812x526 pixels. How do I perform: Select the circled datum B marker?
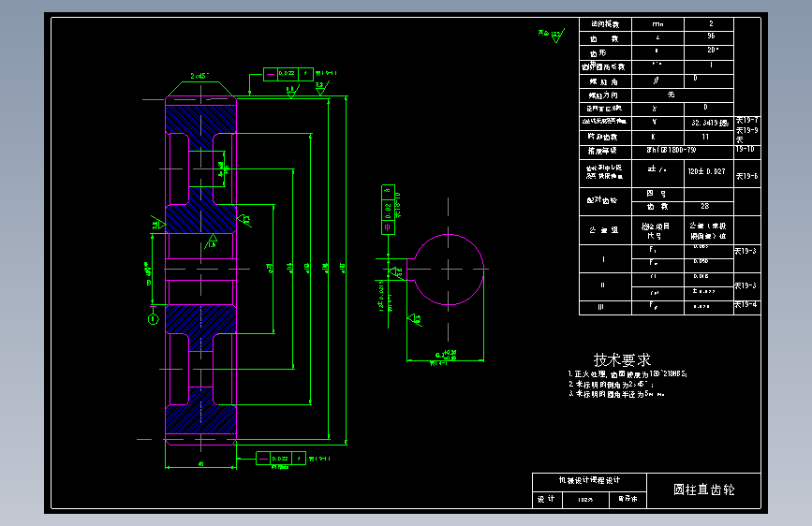[x=153, y=319]
